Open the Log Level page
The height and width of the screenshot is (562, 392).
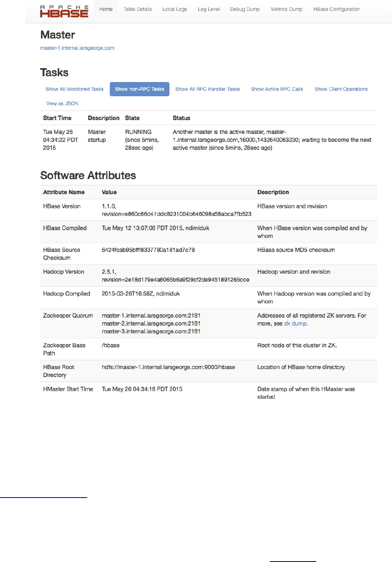(209, 9)
